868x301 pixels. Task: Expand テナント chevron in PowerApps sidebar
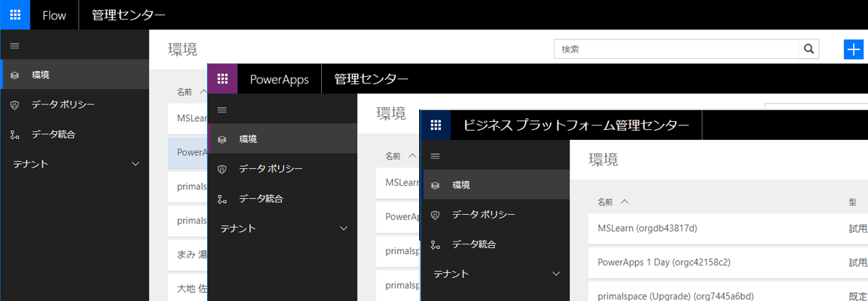coord(344,228)
